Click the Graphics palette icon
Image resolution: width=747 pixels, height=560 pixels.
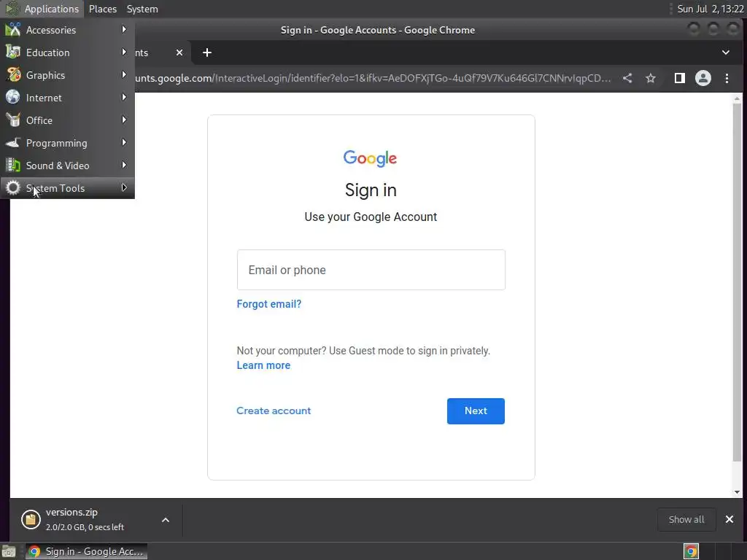click(13, 75)
